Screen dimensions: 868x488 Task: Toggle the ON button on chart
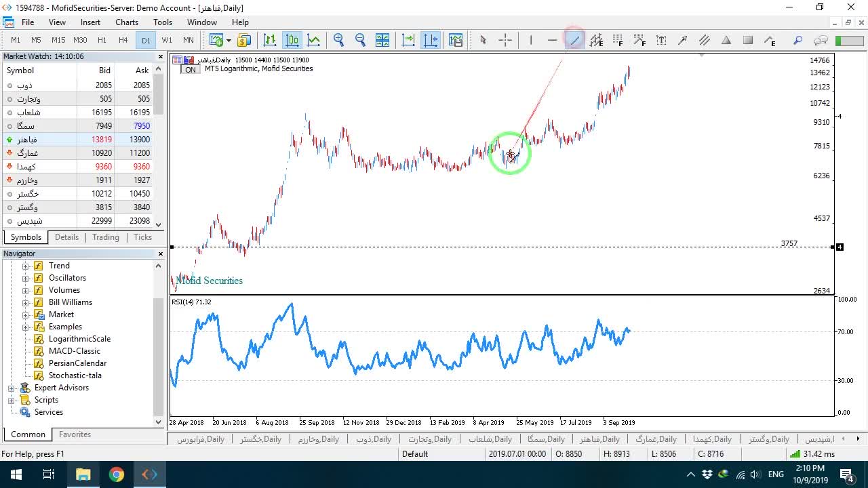(191, 69)
